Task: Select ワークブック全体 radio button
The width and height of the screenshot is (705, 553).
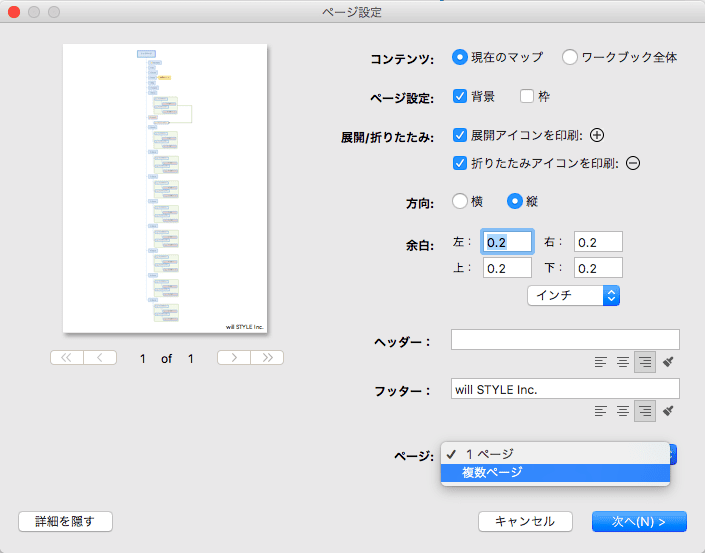Action: [569, 57]
